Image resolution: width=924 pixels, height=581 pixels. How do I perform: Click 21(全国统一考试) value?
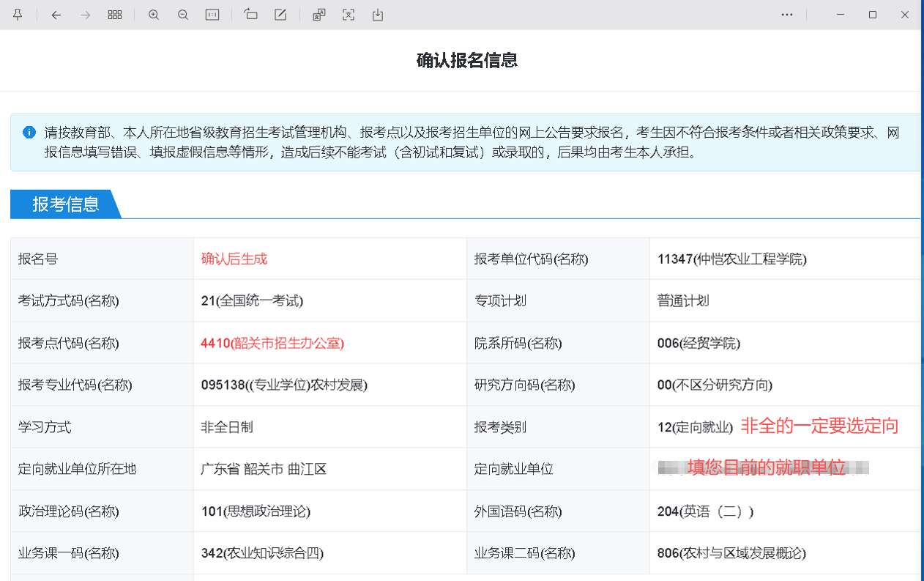pyautogui.click(x=252, y=301)
